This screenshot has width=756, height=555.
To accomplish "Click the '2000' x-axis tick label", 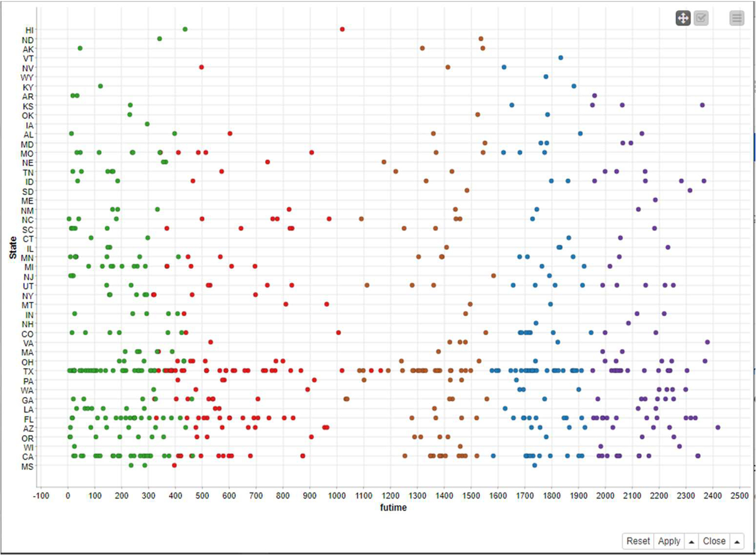I will (x=605, y=496).
